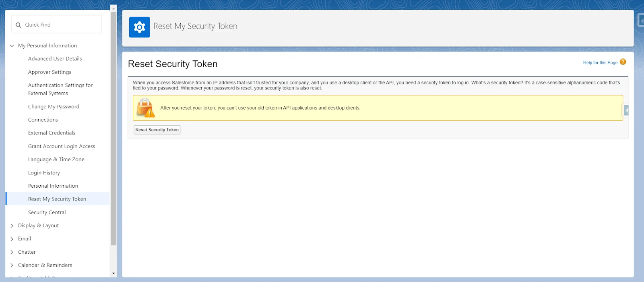Viewport: 644px width, 282px height.
Task: Click the sidebar scrollbar thumb
Action: [114, 128]
